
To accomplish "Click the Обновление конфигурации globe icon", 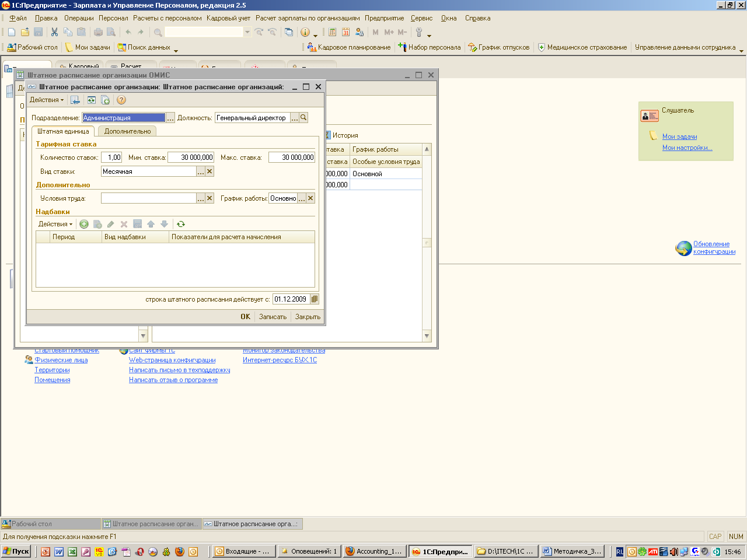I will click(x=683, y=249).
